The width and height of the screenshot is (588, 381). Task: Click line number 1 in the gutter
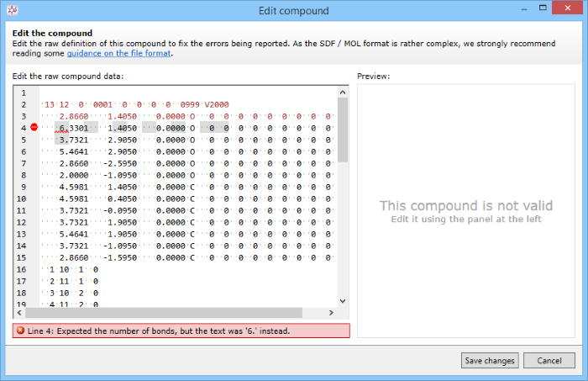(x=24, y=93)
